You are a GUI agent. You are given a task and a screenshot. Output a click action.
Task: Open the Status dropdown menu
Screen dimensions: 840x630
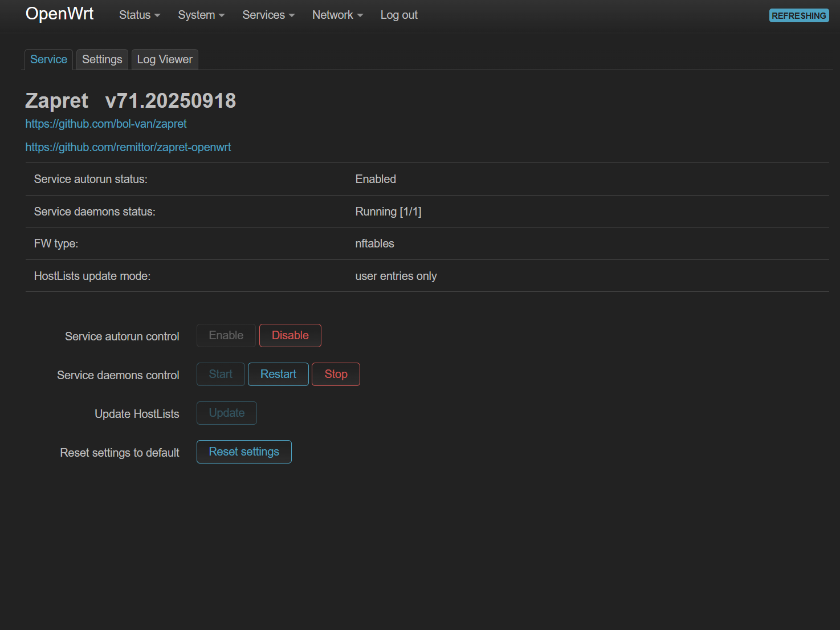tap(140, 15)
